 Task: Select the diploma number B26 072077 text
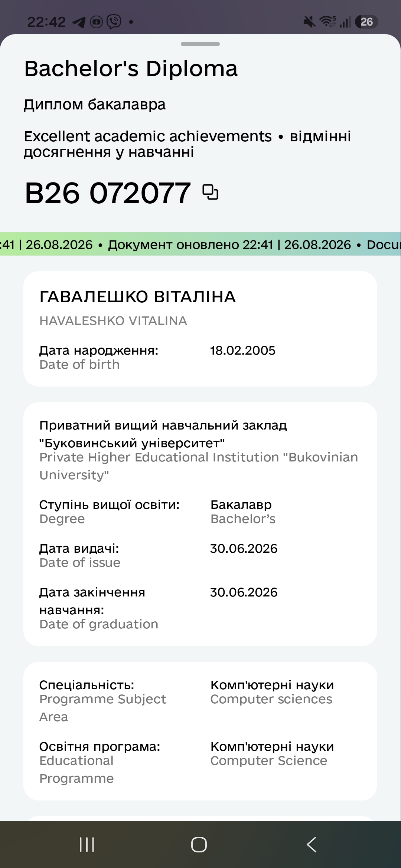[108, 193]
